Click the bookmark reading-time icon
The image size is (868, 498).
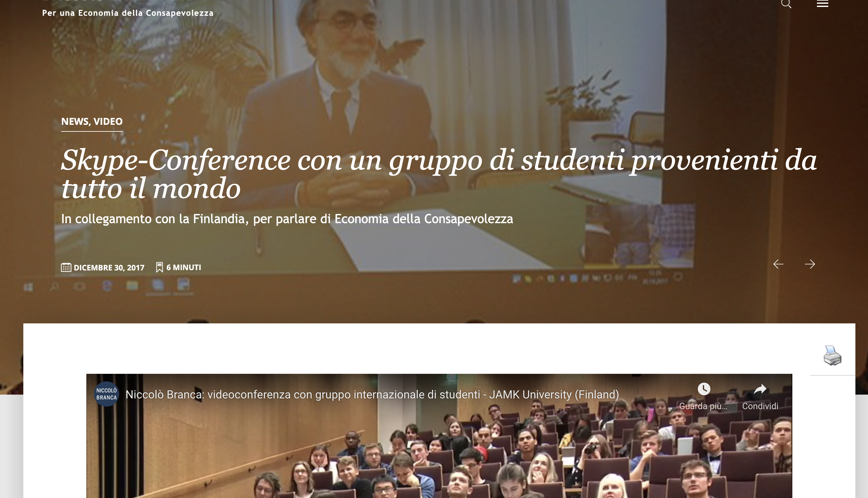coord(159,267)
